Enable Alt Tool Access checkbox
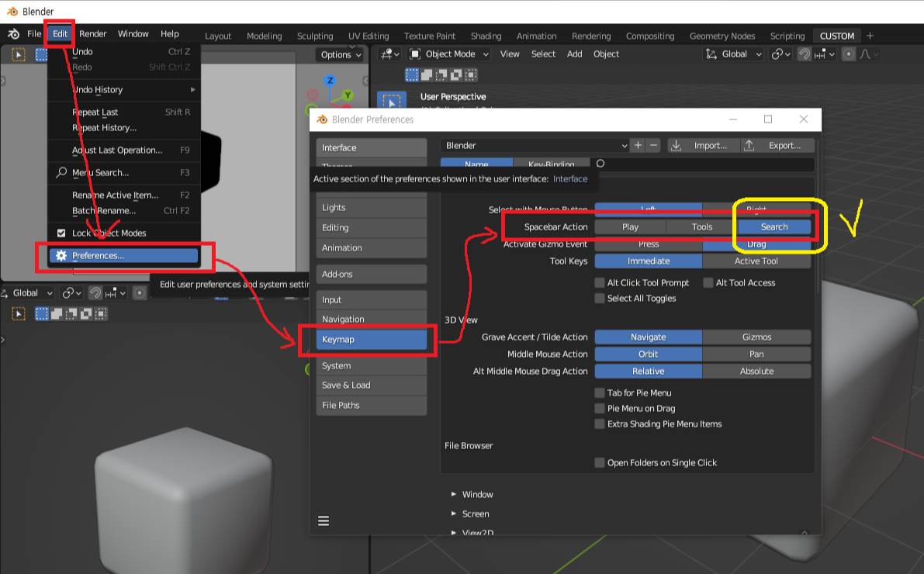This screenshot has width=924, height=574. click(x=708, y=283)
